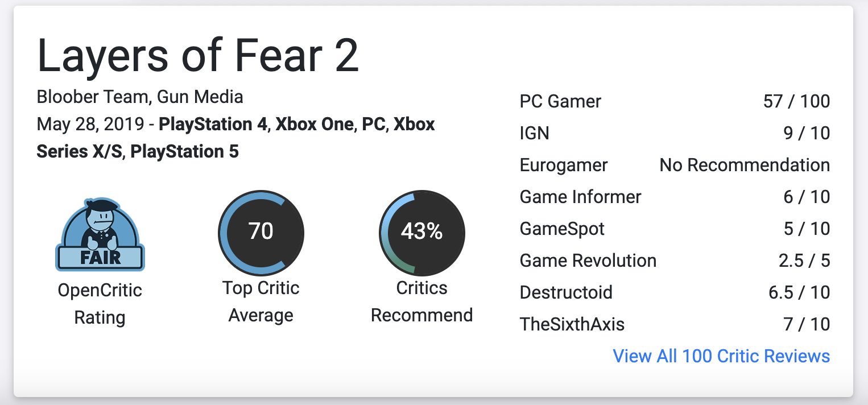This screenshot has width=868, height=405.
Task: Click the 43% Critics Recommend circle
Action: [x=422, y=232]
